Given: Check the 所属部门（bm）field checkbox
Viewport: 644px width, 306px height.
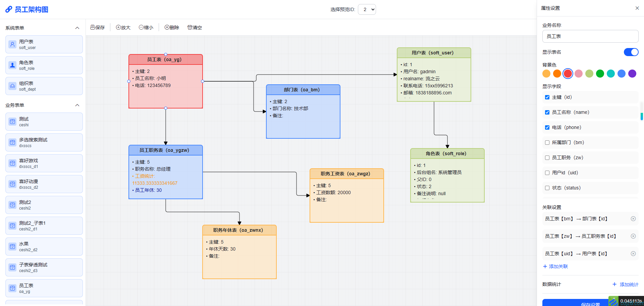Looking at the screenshot, I should pos(547,142).
